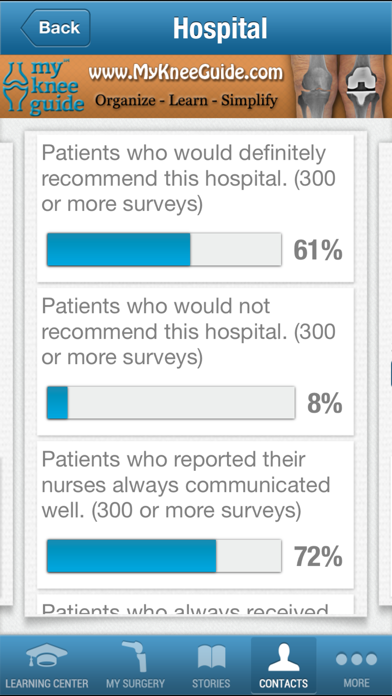Tap the My Knee Guide logo
392x696 pixels.
click(43, 87)
